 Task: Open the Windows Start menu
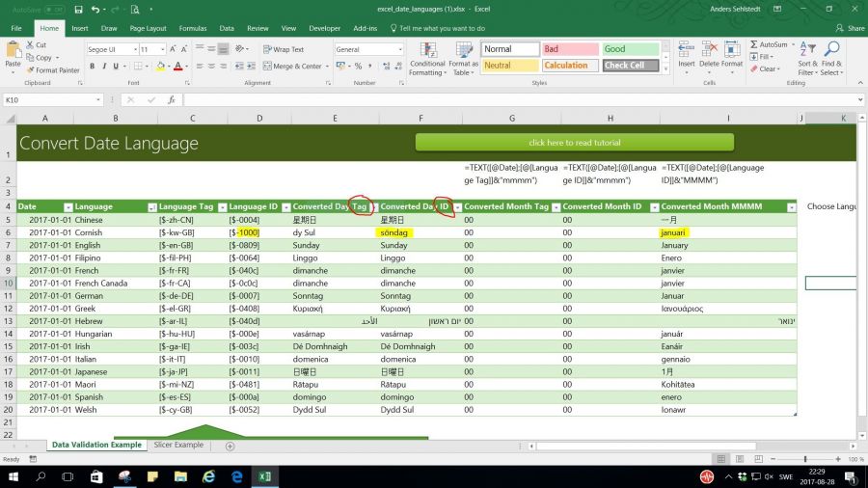tap(13, 476)
